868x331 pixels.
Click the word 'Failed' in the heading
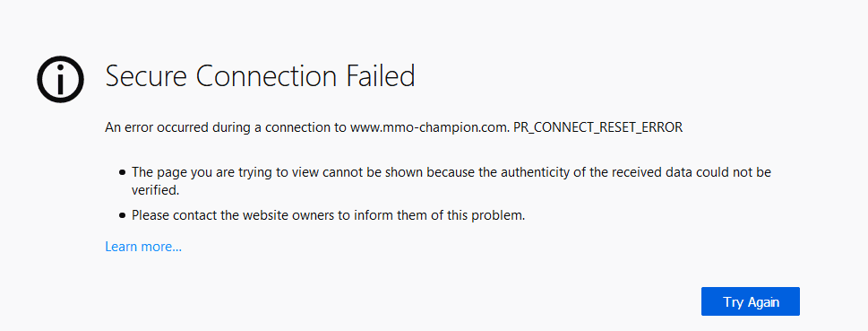[x=381, y=76]
